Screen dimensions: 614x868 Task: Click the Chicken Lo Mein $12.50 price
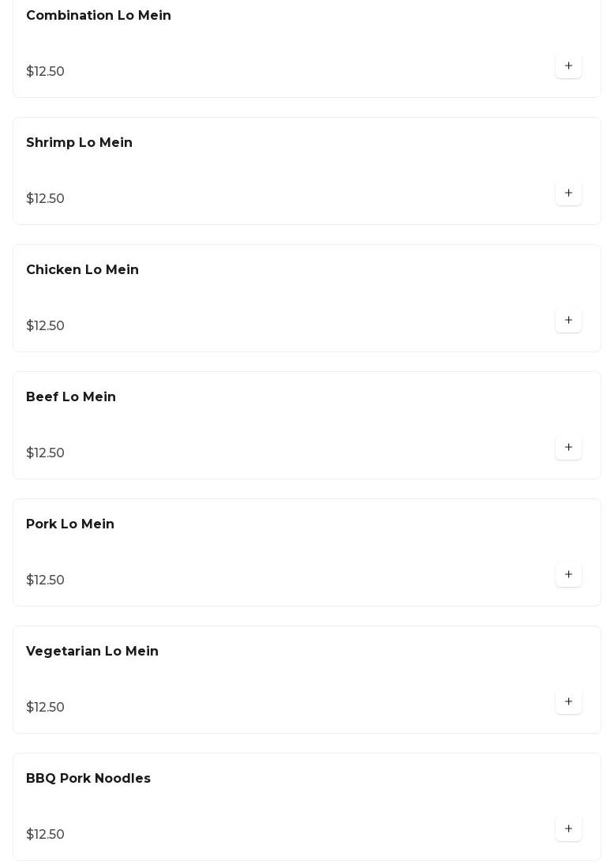click(x=45, y=326)
